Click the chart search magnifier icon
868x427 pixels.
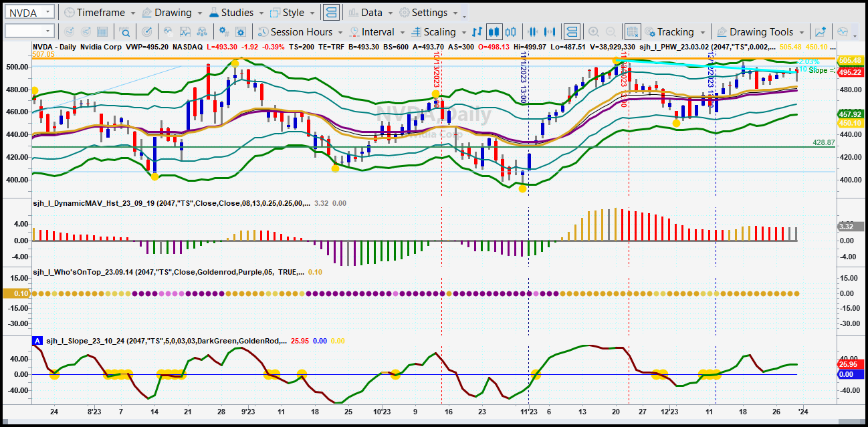(125, 32)
